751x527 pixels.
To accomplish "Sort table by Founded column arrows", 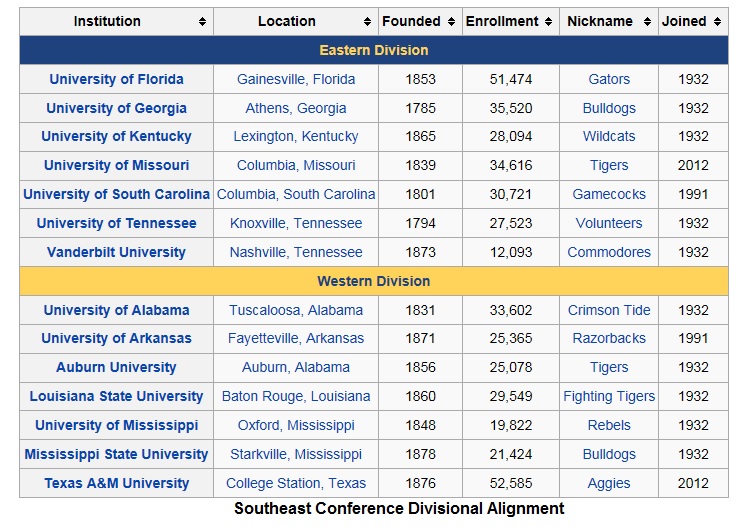I will [451, 22].
